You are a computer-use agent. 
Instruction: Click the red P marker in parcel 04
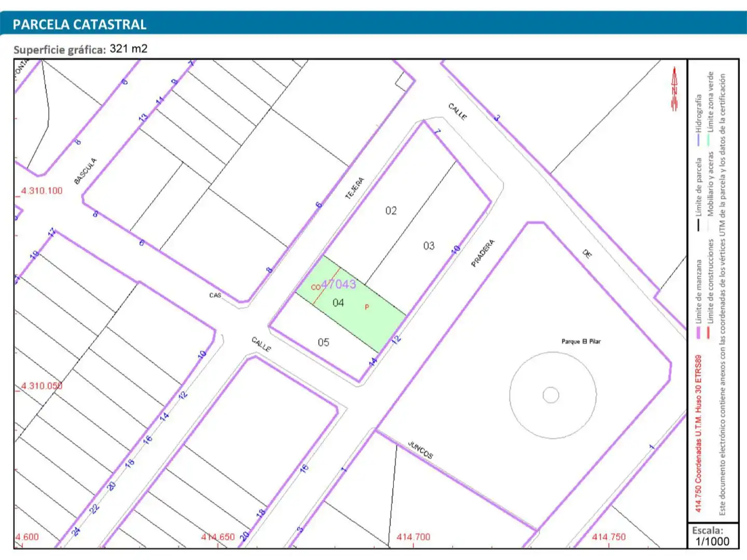[x=367, y=307]
